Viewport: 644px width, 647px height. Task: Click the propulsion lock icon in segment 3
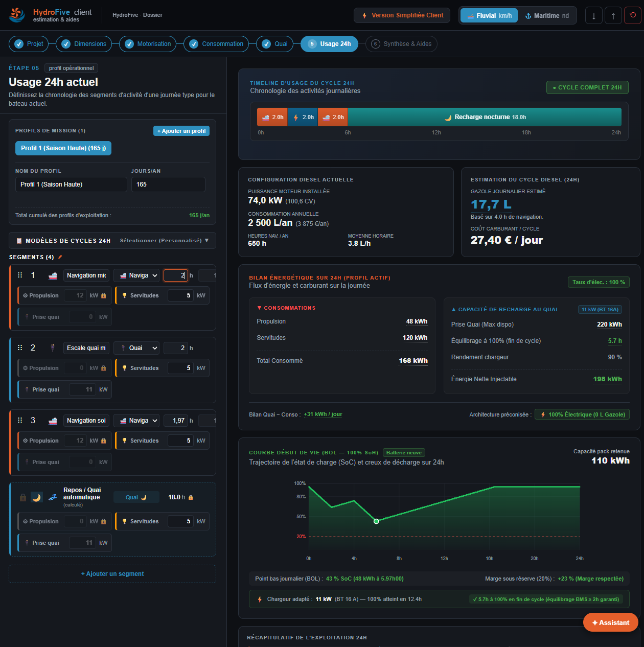pos(104,441)
